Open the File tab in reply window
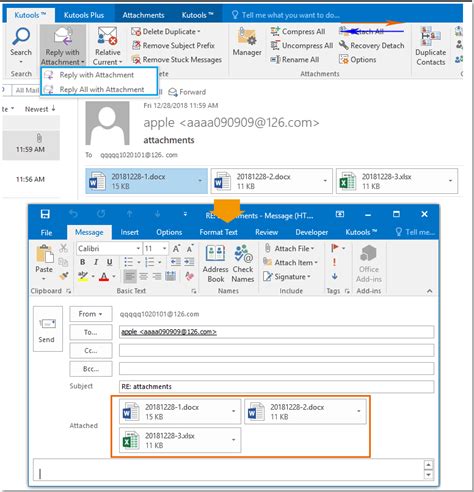474x492 pixels. [46, 233]
